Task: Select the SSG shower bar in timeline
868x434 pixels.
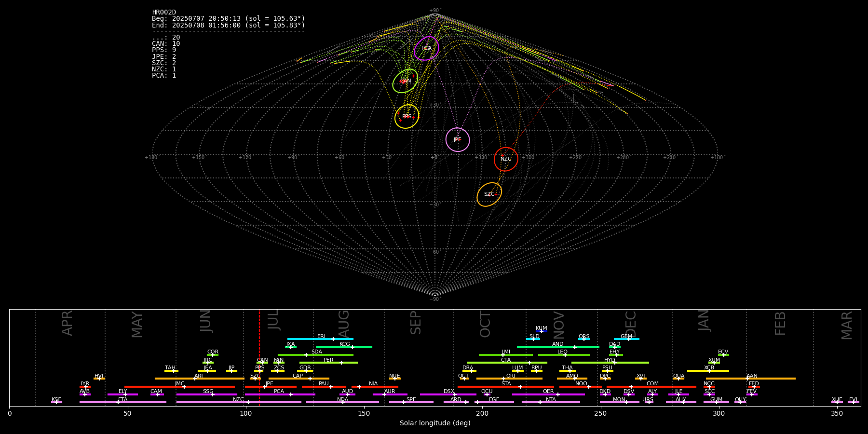Action: click(x=206, y=394)
